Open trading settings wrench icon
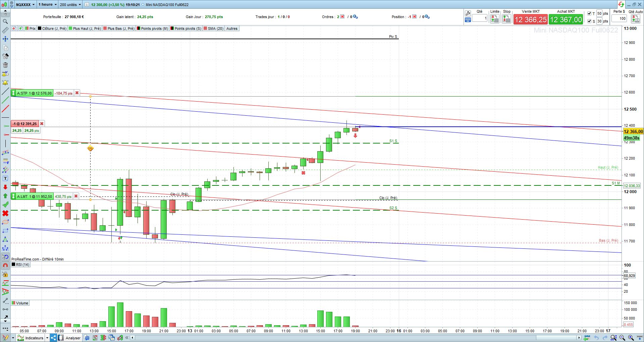Screen dimensions: 644x342 468,13
